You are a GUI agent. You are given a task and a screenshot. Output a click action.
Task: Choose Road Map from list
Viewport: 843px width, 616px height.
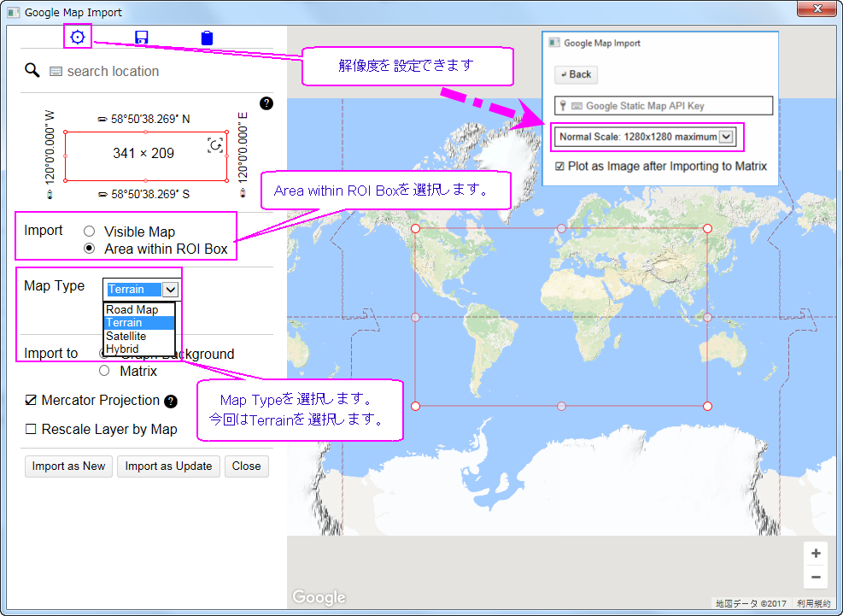139,309
